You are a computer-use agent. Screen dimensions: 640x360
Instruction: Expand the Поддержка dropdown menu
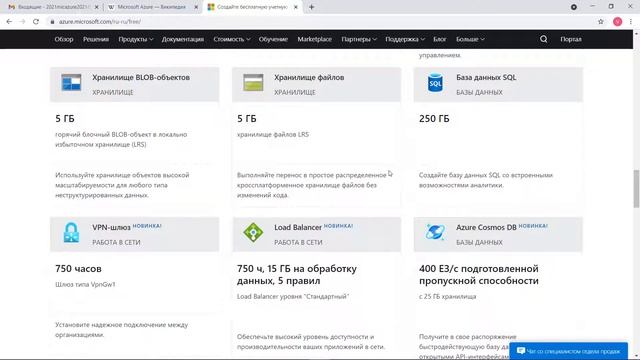pyautogui.click(x=405, y=39)
